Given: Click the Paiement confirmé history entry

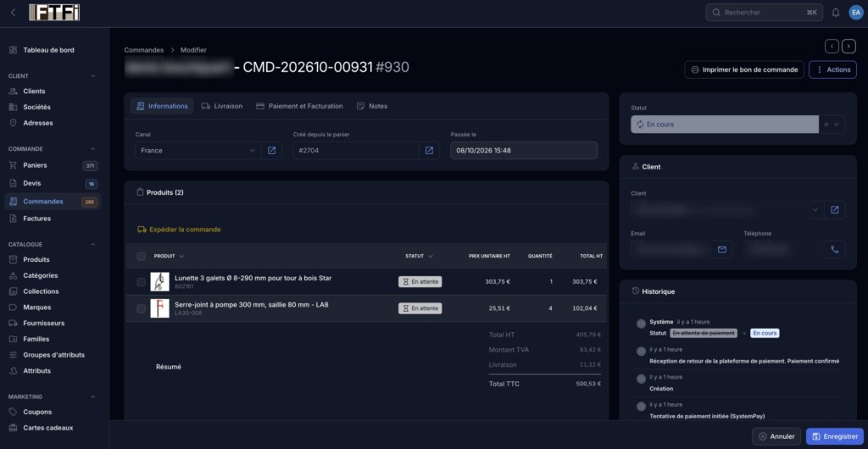Looking at the screenshot, I should [744, 361].
